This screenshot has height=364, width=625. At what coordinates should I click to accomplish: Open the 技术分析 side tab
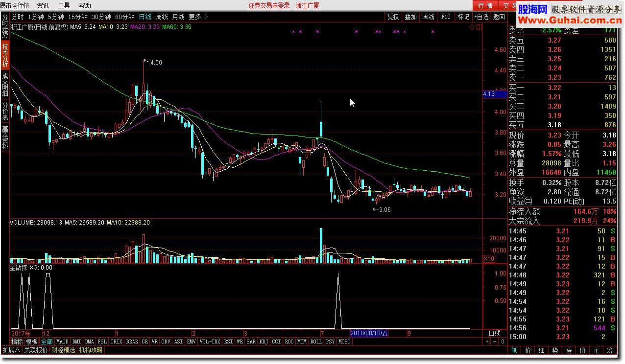click(x=5, y=55)
